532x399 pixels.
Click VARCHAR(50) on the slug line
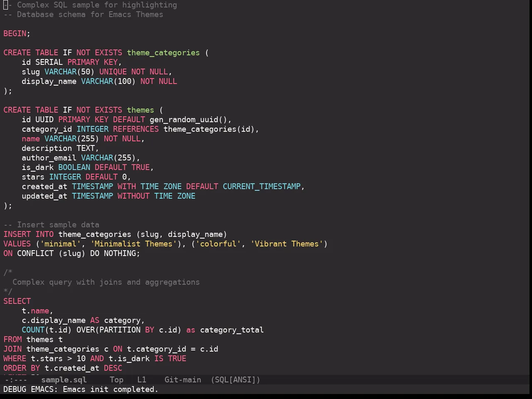[69, 72]
